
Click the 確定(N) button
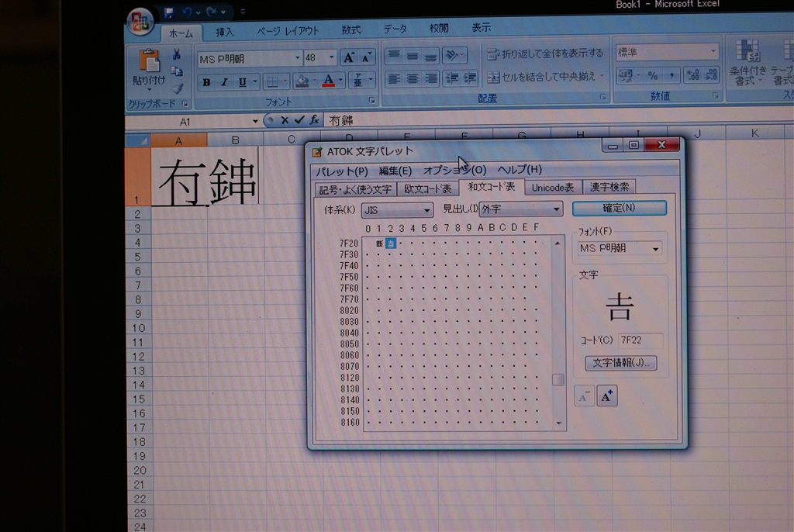tap(619, 208)
